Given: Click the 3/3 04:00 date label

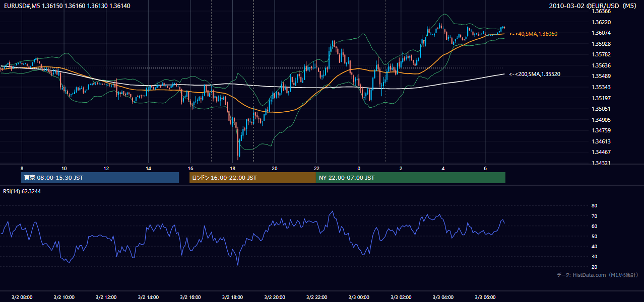Looking at the screenshot, I should (443, 297).
